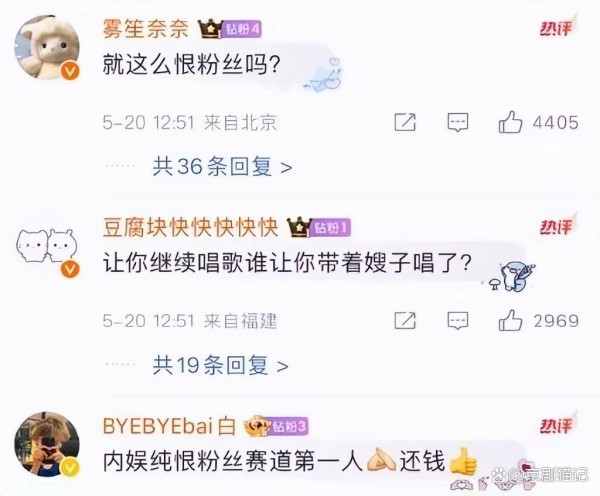This screenshot has width=600, height=496.
Task: Tap the comment text 就这么恨粉丝吗?
Action: (192, 64)
